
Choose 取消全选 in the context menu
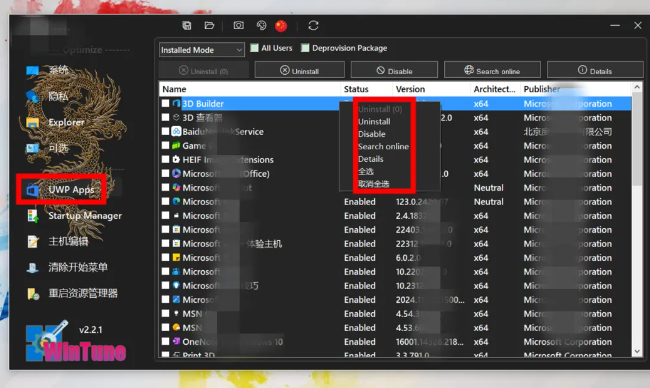click(x=374, y=184)
